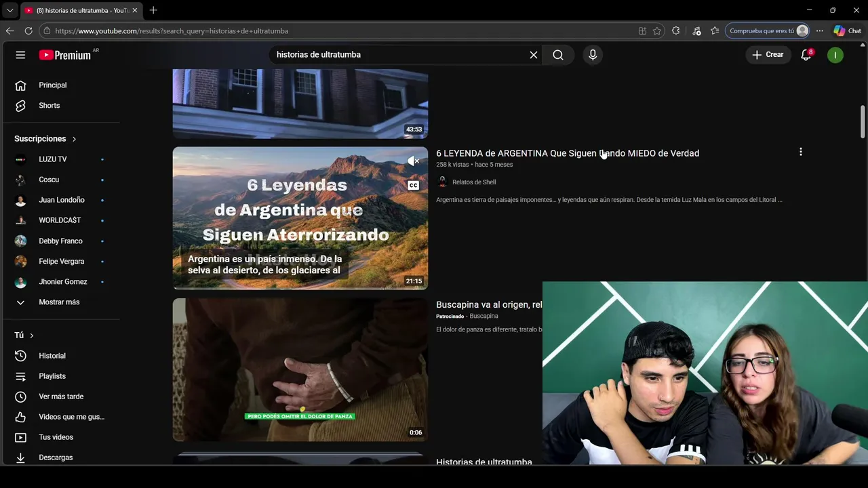Open the Buscapina ad title
This screenshot has height=488, width=868.
coord(489,305)
